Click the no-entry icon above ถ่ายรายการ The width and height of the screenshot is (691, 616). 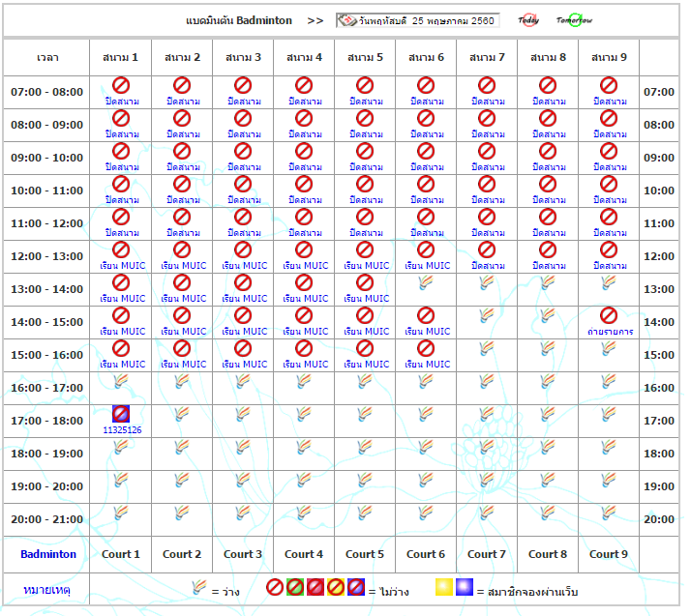[x=609, y=315]
